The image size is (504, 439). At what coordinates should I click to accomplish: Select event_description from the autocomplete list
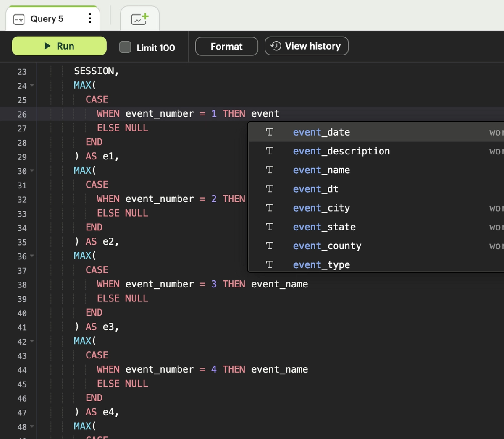coord(341,151)
